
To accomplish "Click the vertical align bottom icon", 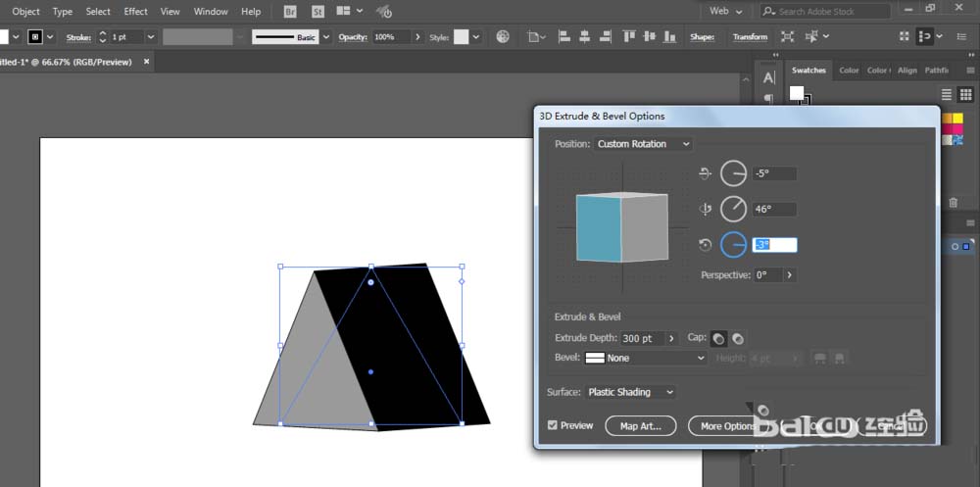I will [x=670, y=37].
